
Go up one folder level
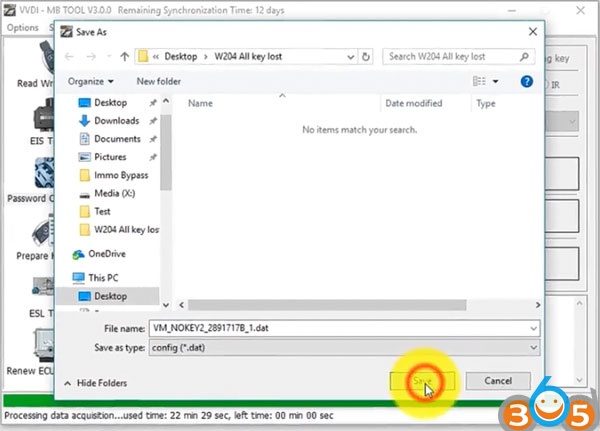coord(124,57)
